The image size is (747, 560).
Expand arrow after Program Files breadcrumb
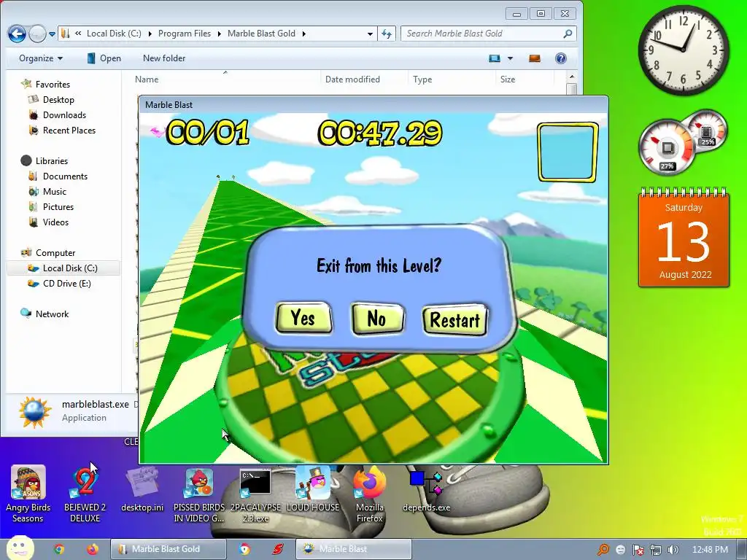[220, 34]
